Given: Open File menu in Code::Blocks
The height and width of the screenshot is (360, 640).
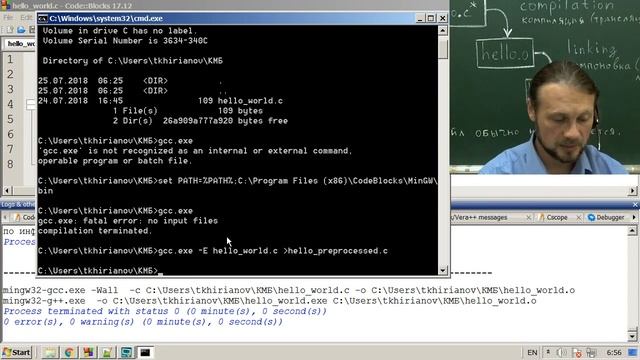Looking at the screenshot, I should (x=8, y=18).
